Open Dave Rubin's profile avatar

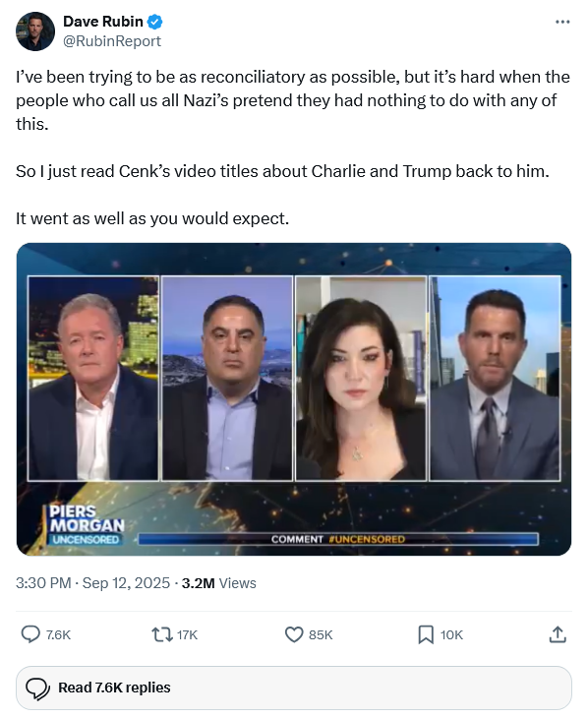pyautogui.click(x=35, y=31)
